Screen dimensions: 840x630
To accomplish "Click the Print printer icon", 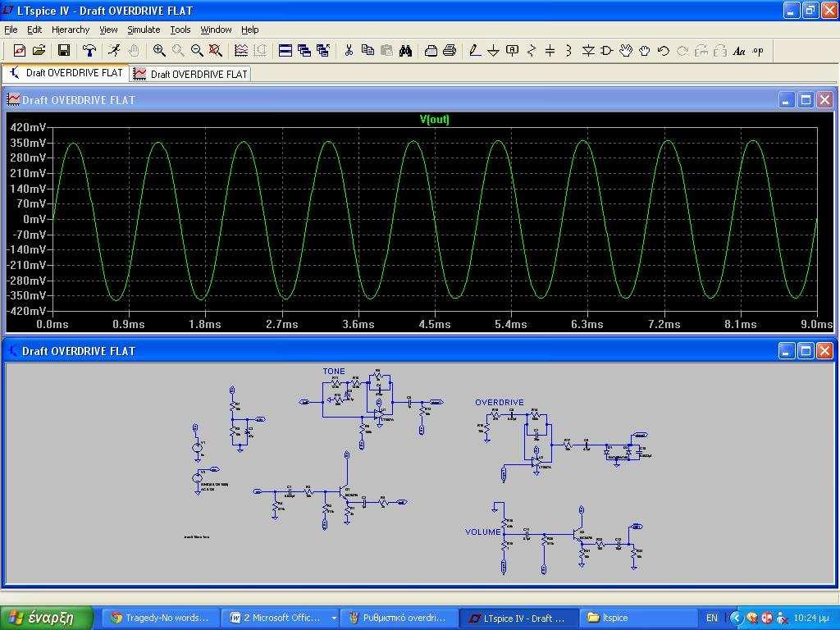I will 450,51.
